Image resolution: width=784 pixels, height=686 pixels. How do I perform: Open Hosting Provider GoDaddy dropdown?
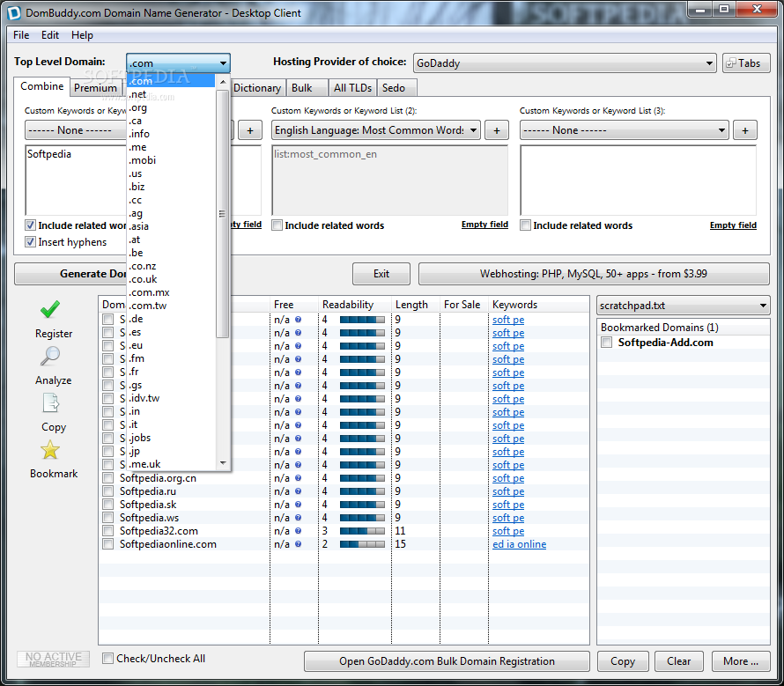(565, 63)
